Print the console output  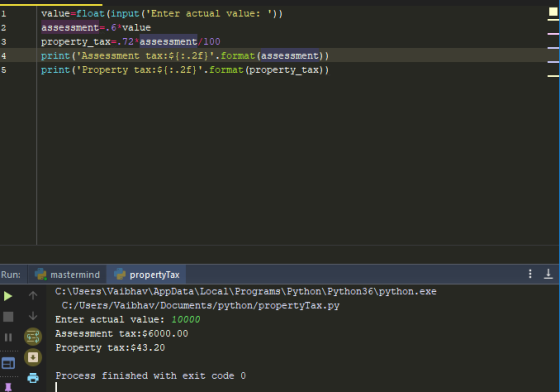tap(33, 378)
